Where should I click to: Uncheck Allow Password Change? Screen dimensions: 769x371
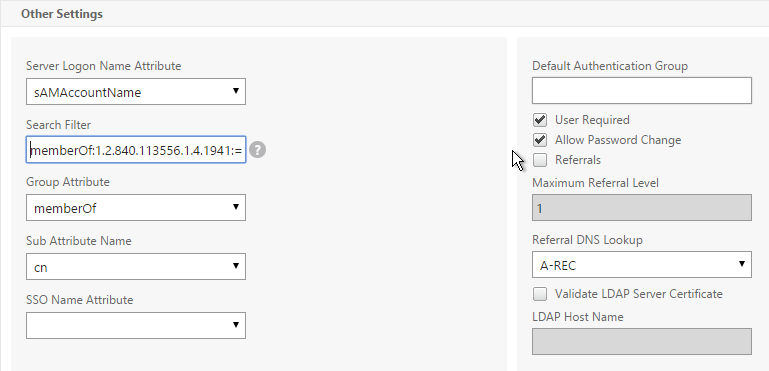(x=540, y=140)
